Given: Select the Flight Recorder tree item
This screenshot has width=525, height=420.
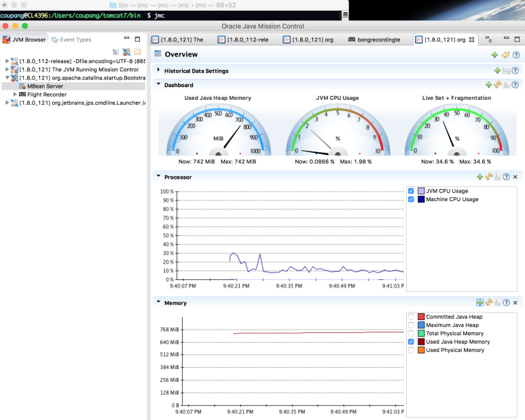Looking at the screenshot, I should click(x=43, y=94).
